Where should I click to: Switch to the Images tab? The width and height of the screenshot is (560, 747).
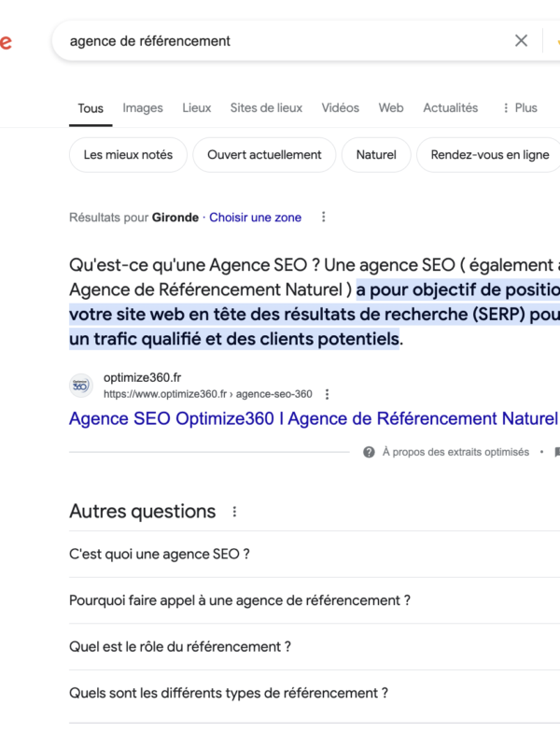(x=143, y=108)
